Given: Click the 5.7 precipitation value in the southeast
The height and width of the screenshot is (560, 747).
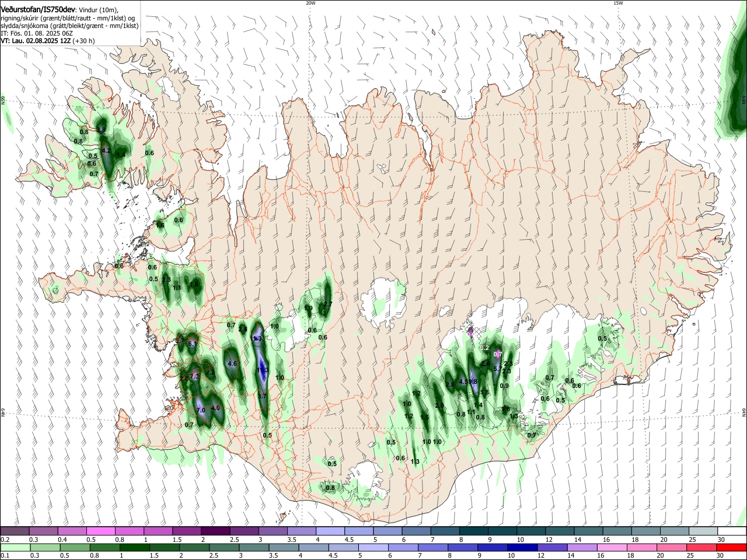Looking at the screenshot, I should 498,369.
